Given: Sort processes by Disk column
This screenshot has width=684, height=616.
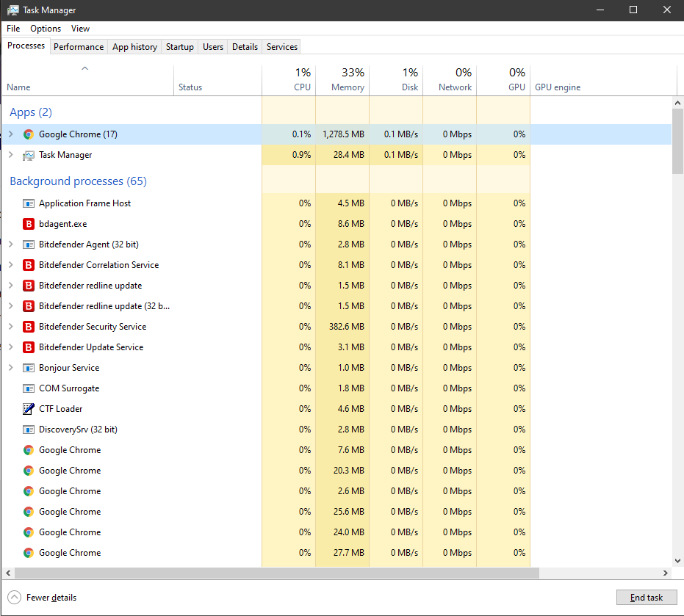Looking at the screenshot, I should pos(396,81).
